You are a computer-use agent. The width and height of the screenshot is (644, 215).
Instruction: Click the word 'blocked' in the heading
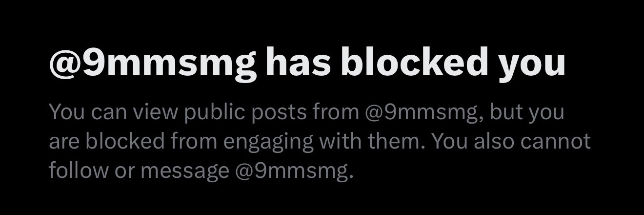[413, 63]
